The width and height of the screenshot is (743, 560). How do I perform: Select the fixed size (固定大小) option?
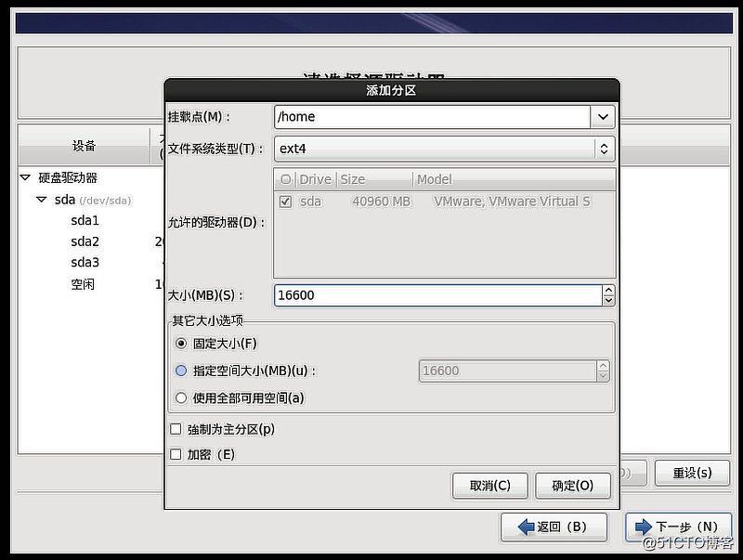181,344
